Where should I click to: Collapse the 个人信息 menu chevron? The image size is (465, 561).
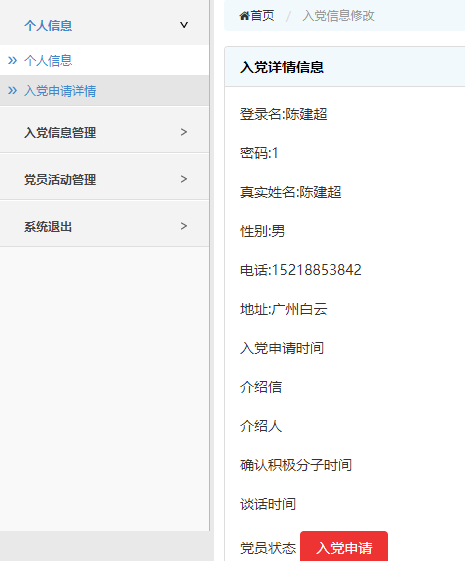[x=184, y=25]
